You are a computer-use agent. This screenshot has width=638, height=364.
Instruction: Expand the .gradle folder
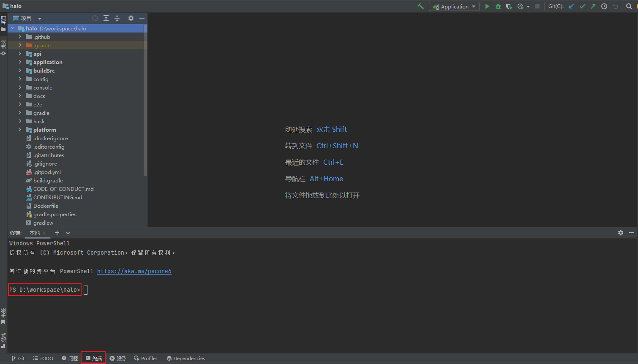pyautogui.click(x=20, y=45)
